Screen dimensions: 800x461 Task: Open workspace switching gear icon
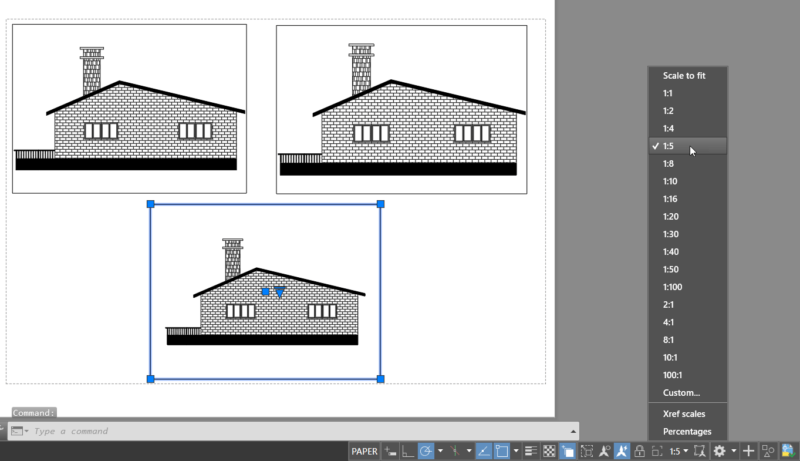click(719, 451)
